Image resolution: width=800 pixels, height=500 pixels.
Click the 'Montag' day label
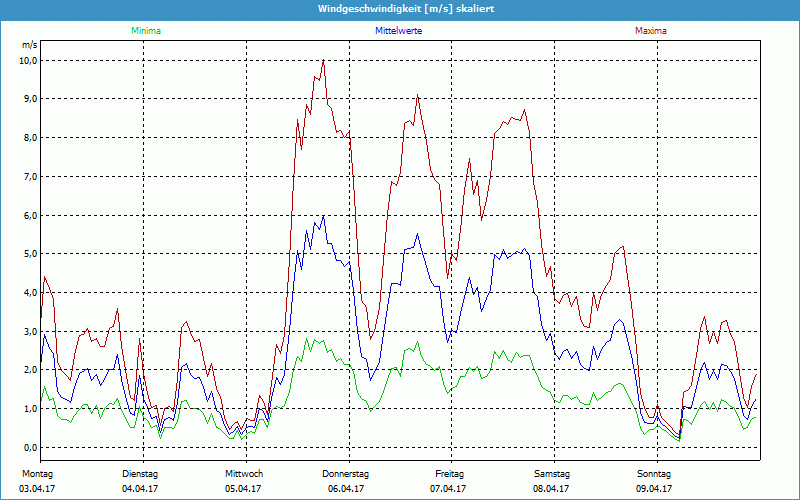click(37, 474)
